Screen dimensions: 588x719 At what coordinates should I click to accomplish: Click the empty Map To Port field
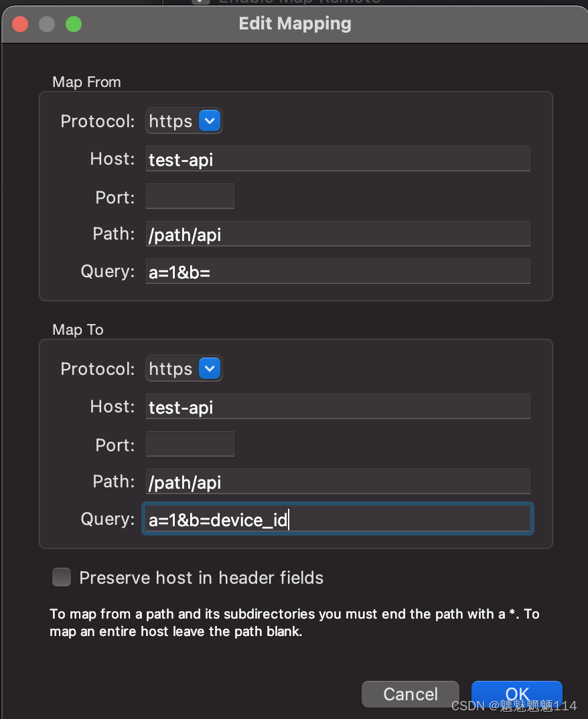[x=190, y=444]
